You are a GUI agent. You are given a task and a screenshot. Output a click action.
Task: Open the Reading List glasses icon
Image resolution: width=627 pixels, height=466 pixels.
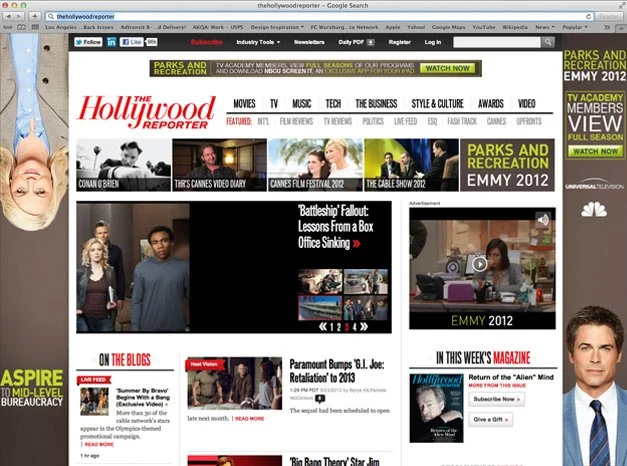[x=8, y=27]
